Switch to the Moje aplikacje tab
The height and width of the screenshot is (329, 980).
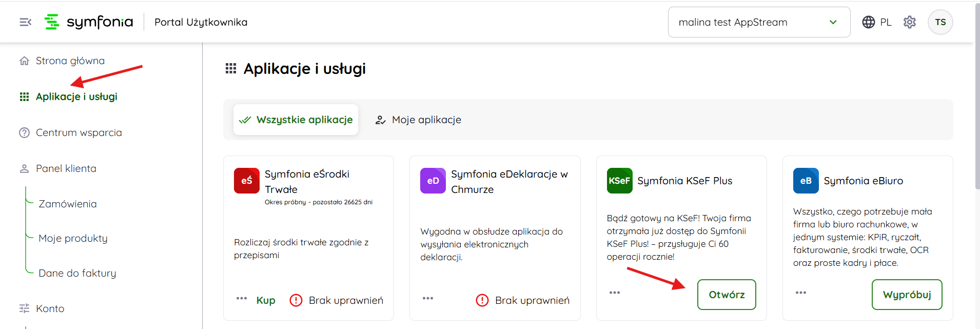418,120
